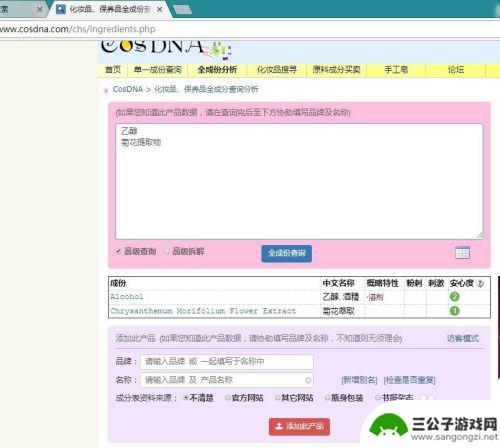Open a new browser tab
The height and width of the screenshot is (448, 500).
tap(182, 10)
